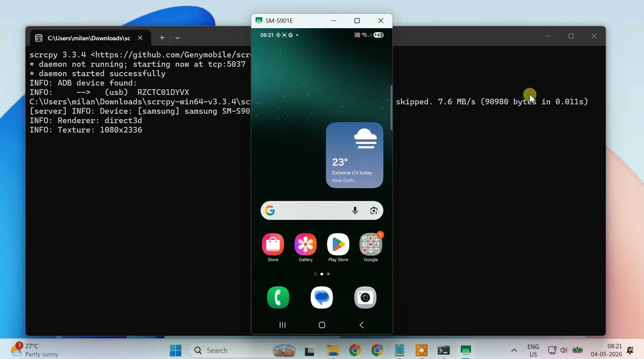Open the ENG US language switcher

[x=533, y=351]
